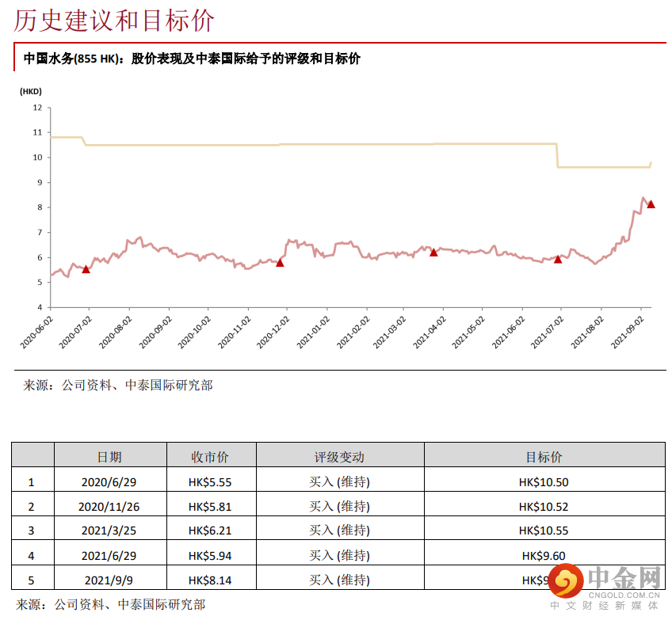The image size is (672, 620).
Task: Click the y-axis value 12
Action: [38, 108]
